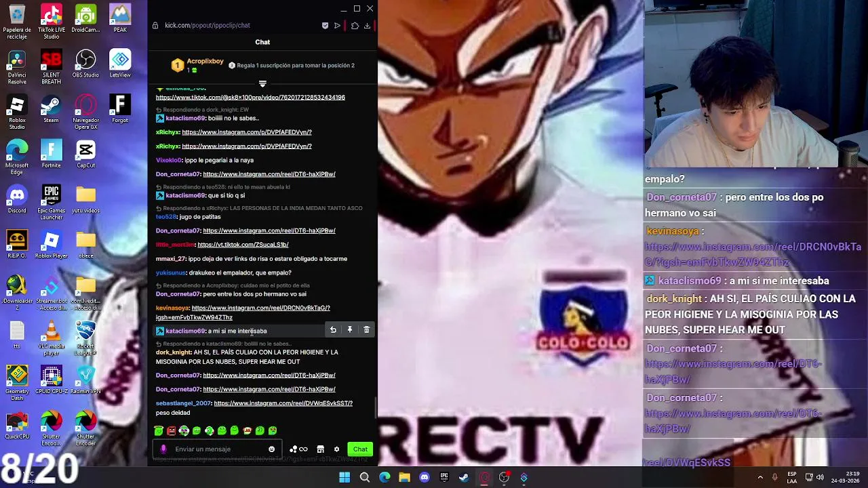
Task: Open the browser site lock icon
Action: point(155,25)
